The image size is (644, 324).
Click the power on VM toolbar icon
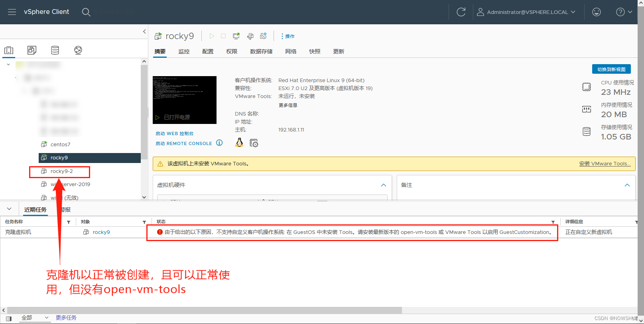(212, 36)
